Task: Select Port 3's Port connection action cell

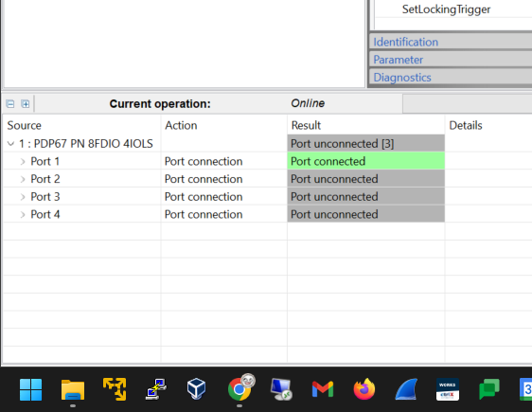Action: (224, 196)
